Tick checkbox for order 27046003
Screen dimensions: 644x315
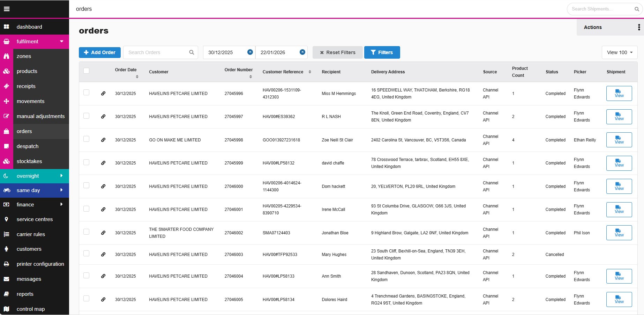[x=87, y=254]
